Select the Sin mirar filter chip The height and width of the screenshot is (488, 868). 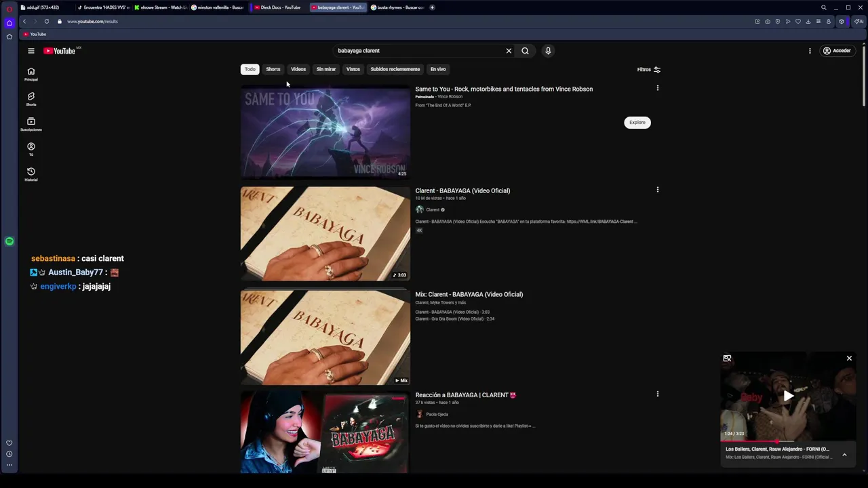(326, 69)
